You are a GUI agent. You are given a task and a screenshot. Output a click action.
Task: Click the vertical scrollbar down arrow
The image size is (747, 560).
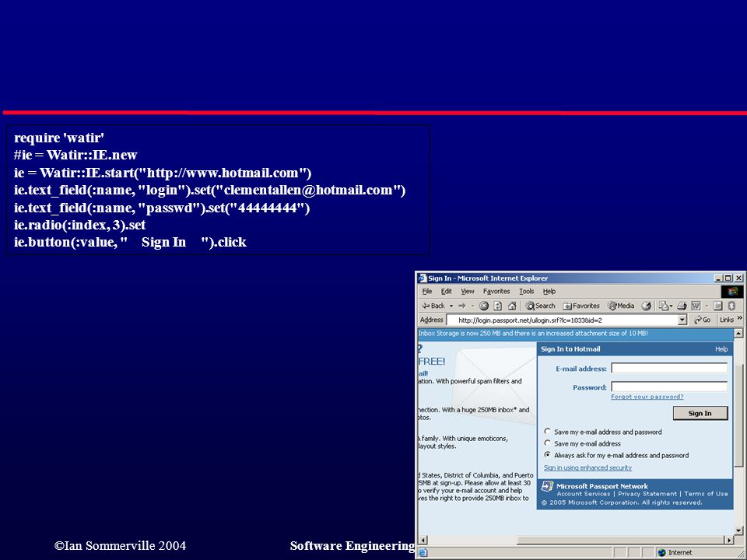pyautogui.click(x=738, y=530)
